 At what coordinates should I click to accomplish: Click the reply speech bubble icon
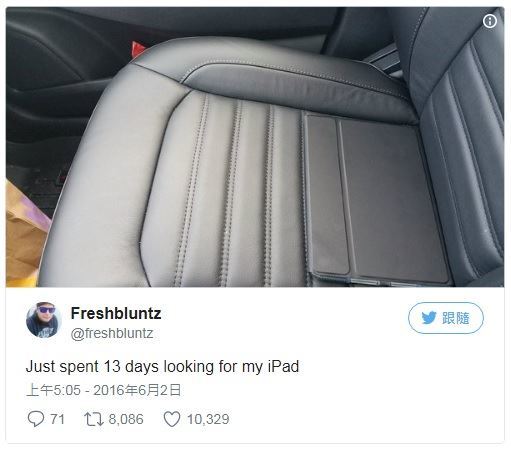click(36, 419)
